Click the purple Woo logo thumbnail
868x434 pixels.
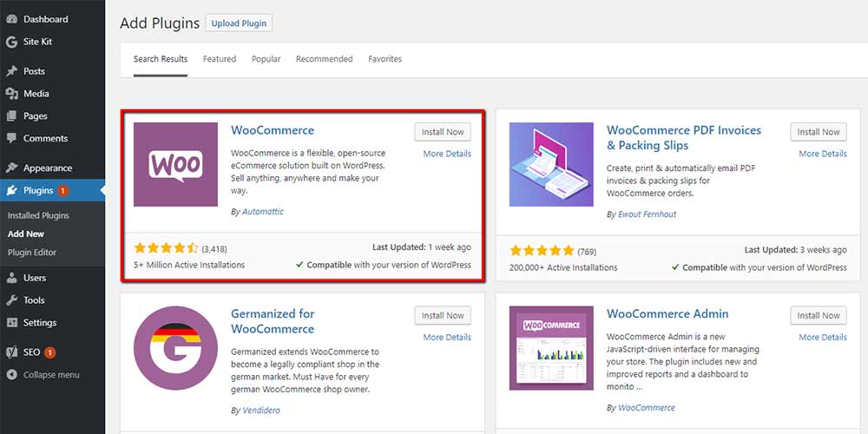(175, 164)
